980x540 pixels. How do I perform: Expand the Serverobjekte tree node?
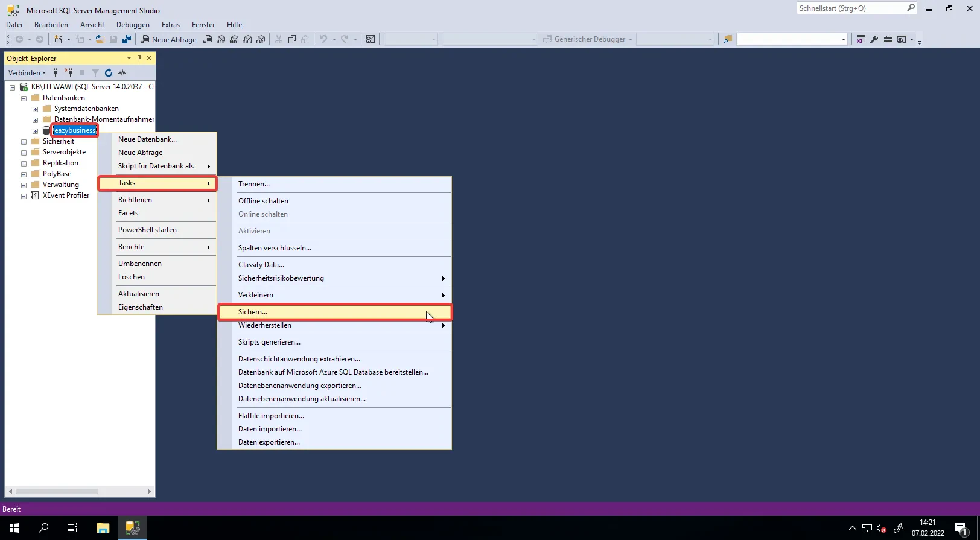[24, 152]
